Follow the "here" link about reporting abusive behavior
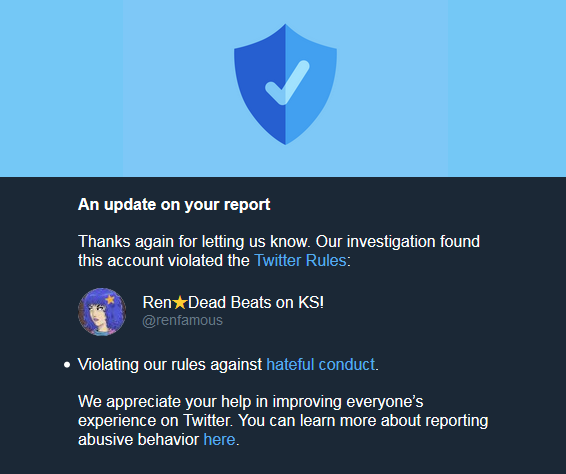The height and width of the screenshot is (474, 566). [219, 439]
